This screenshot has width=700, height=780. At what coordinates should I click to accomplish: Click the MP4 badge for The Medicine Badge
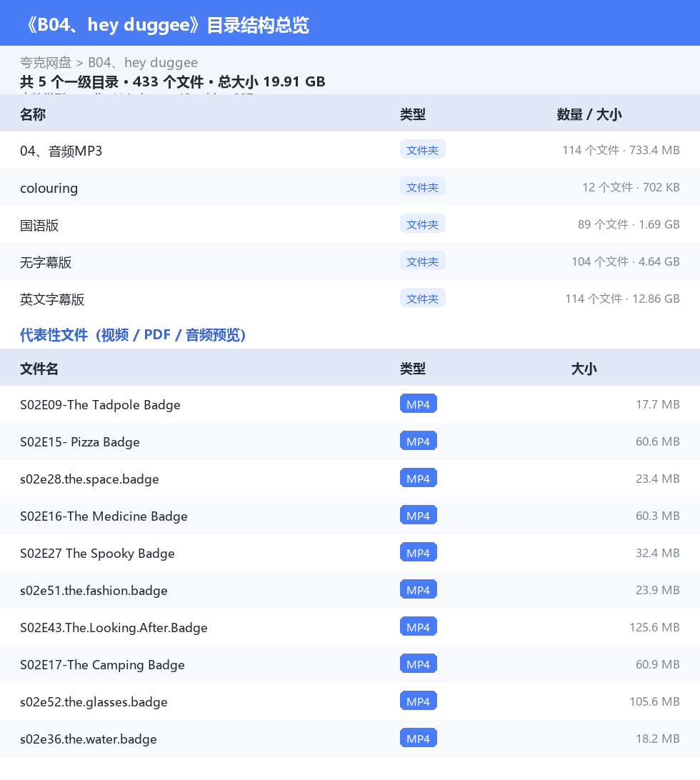coord(419,516)
